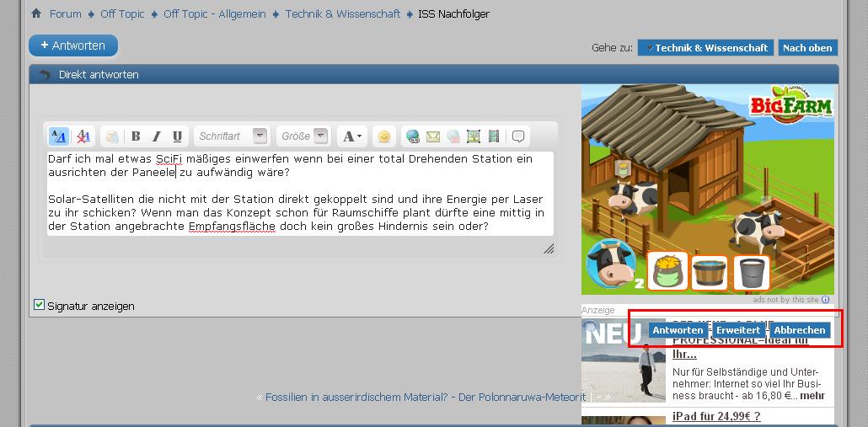The image size is (868, 427).
Task: Wrap selection in quote tags
Action: (518, 136)
